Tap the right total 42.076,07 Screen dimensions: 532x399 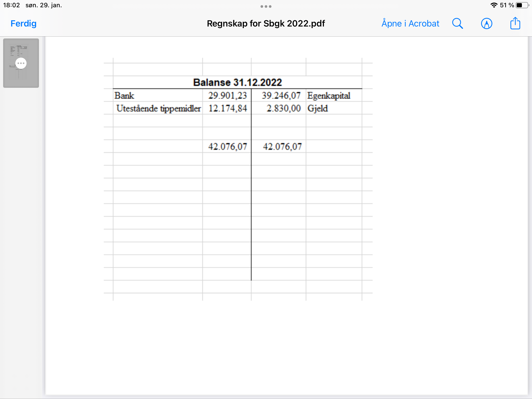(x=282, y=147)
